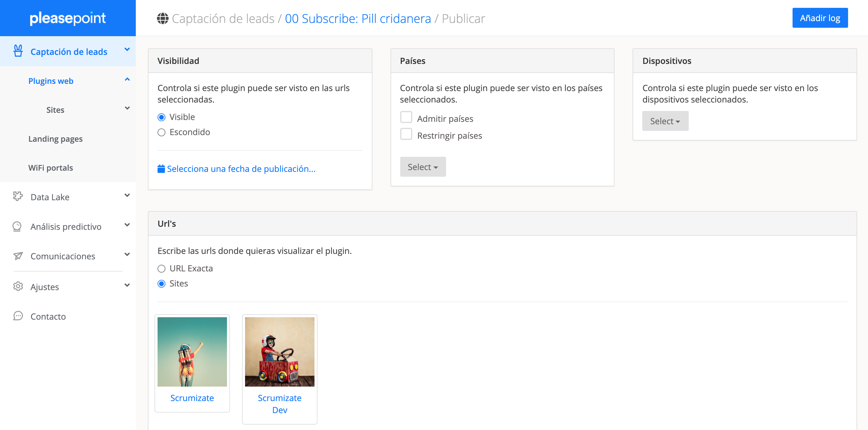The height and width of the screenshot is (430, 868).
Task: Select the Scrumizate Dev site thumbnail
Action: (279, 352)
